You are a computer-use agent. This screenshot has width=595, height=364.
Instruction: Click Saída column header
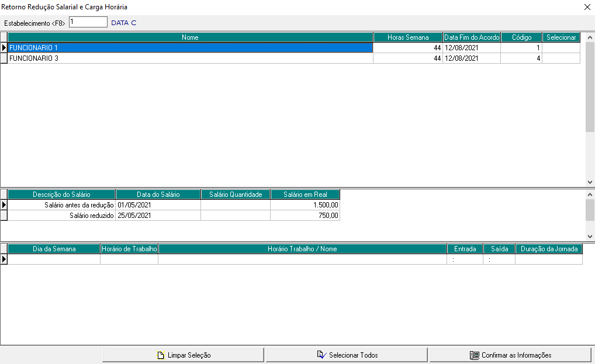click(499, 249)
